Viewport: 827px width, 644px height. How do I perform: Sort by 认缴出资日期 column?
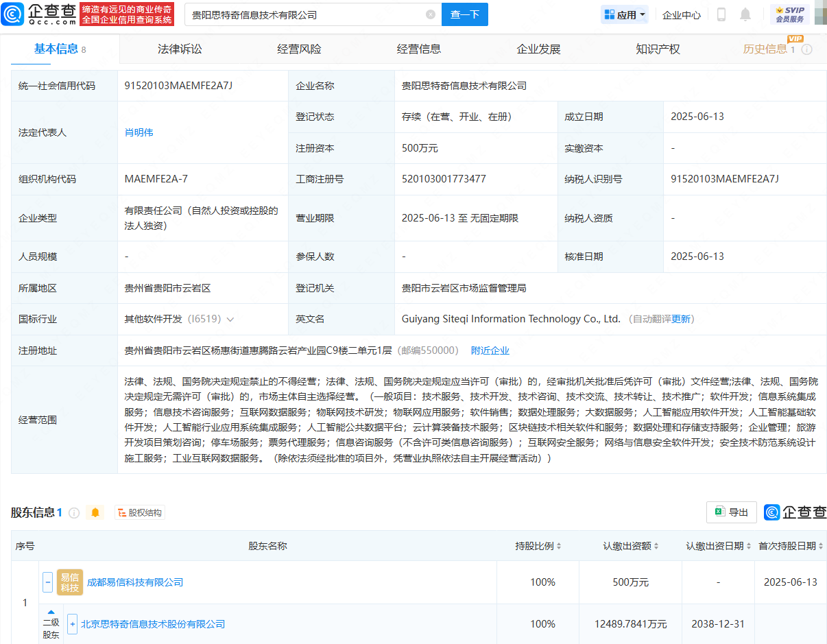click(x=748, y=547)
